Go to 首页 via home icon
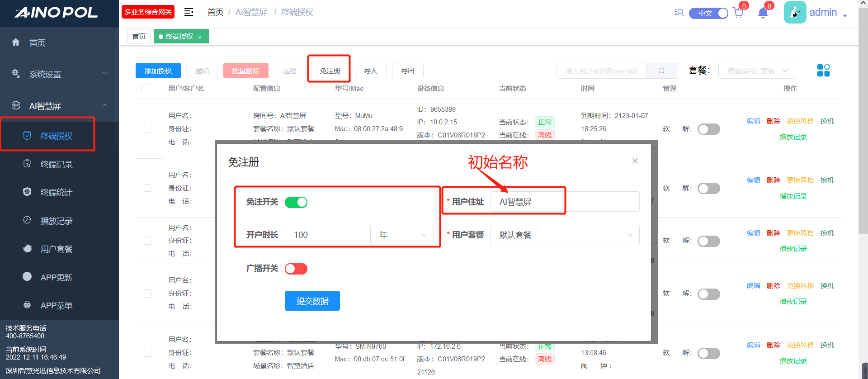868x379 pixels. click(x=16, y=43)
